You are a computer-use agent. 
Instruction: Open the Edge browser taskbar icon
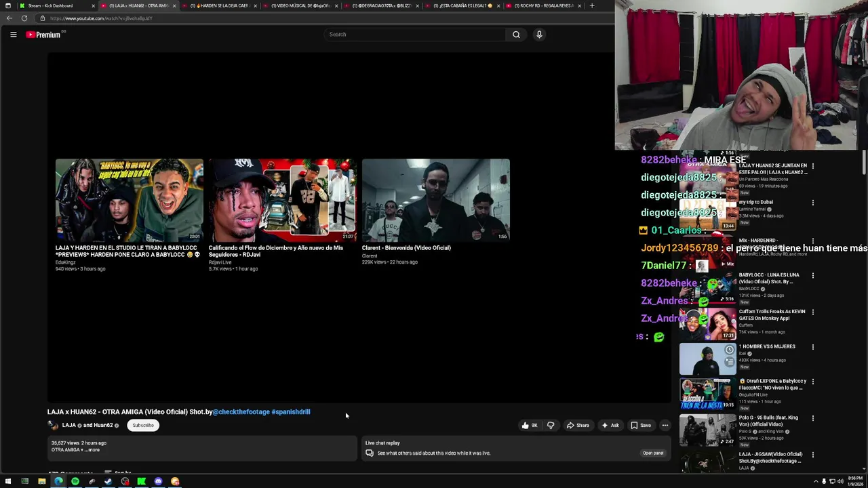58,482
